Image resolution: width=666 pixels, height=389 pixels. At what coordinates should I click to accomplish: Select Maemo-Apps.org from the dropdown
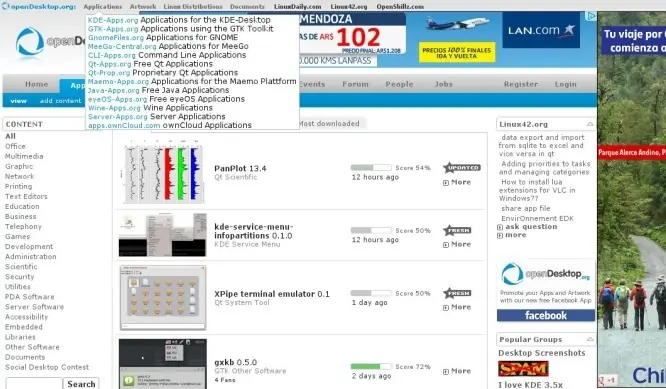click(119, 82)
